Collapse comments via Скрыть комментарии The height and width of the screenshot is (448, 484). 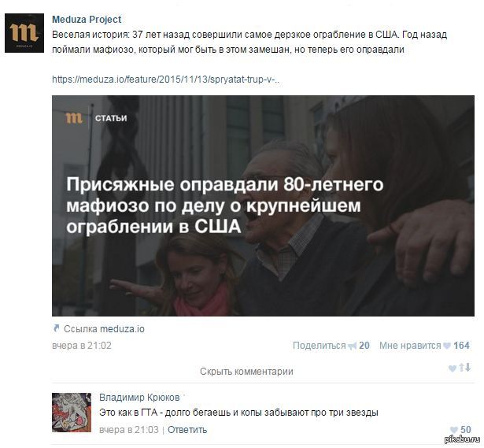[246, 371]
